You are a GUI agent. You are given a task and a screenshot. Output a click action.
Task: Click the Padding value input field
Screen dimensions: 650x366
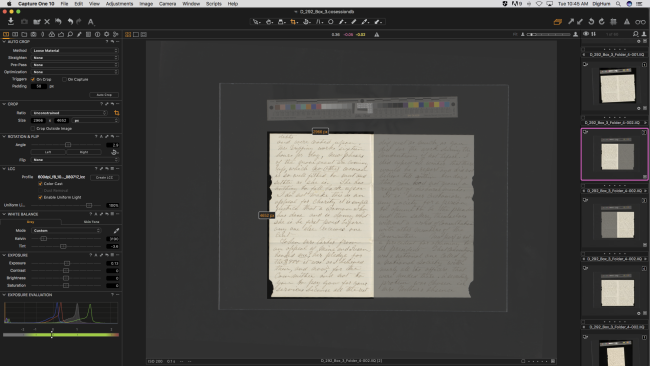click(39, 86)
